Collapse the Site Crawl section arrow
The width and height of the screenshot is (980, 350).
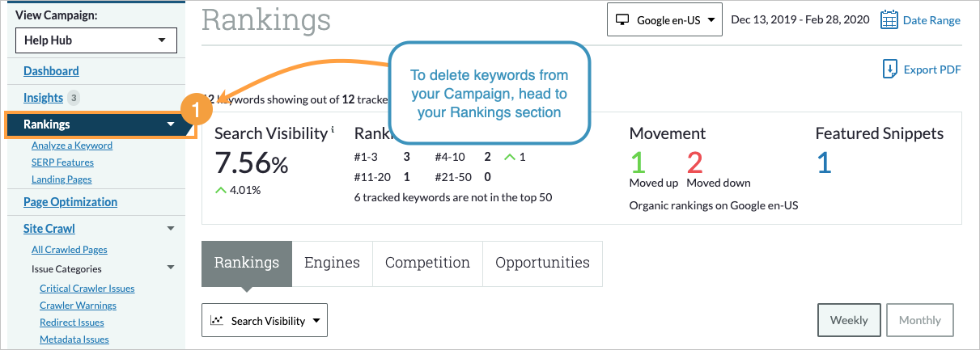coord(170,229)
